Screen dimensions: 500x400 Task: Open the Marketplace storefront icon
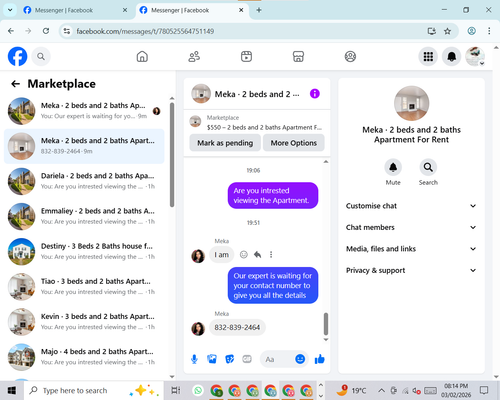point(298,56)
